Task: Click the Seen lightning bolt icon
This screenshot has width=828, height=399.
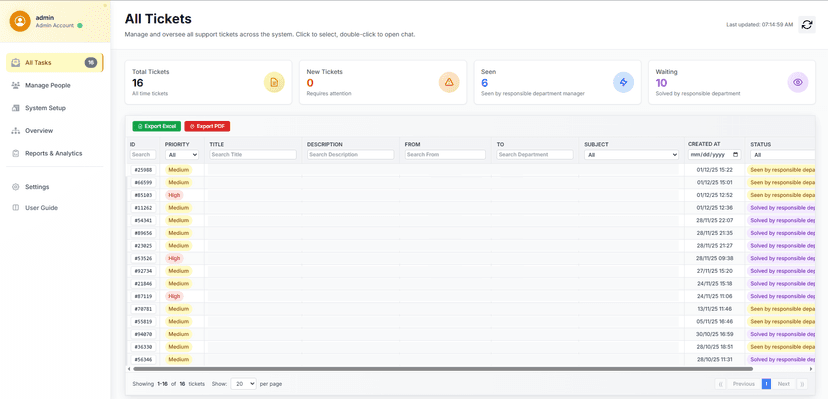Action: (x=623, y=82)
